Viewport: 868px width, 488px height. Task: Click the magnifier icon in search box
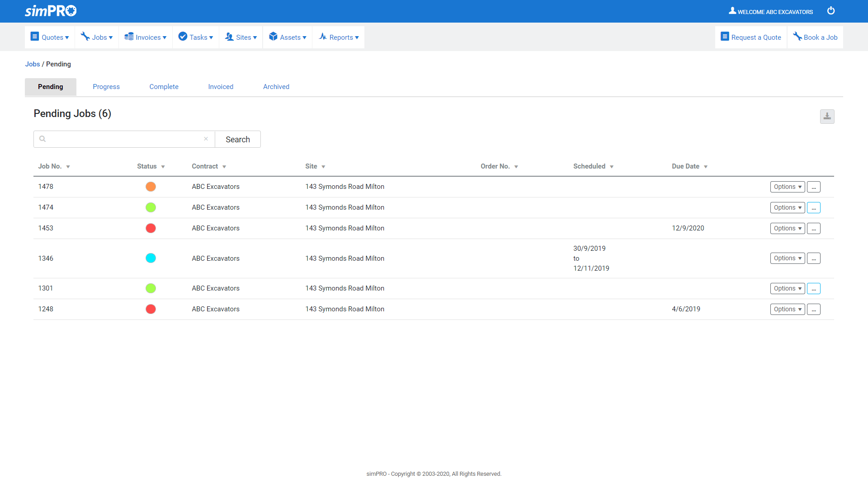click(x=42, y=139)
